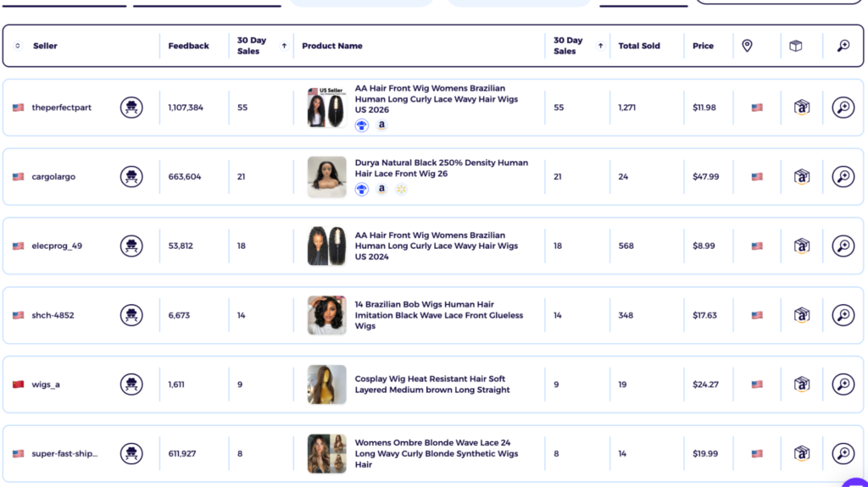Image resolution: width=868 pixels, height=487 pixels.
Task: Open Amazon box icon in shch-4852 row
Action: point(802,315)
